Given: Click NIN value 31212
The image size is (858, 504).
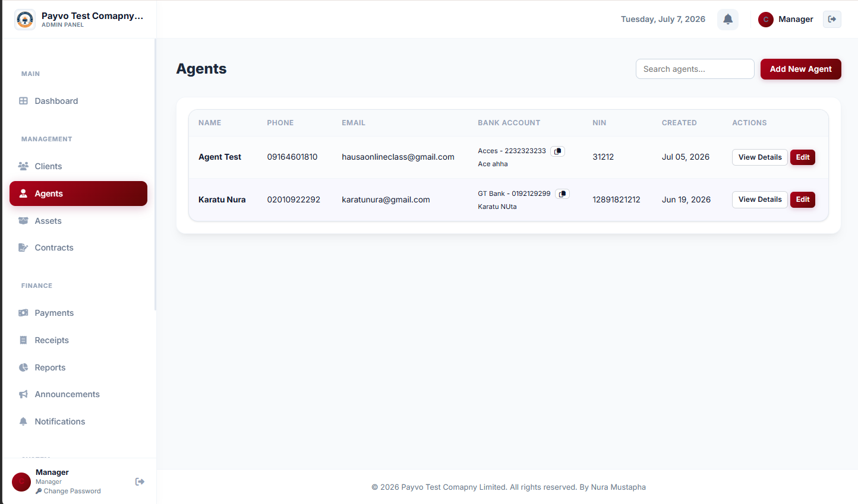Looking at the screenshot, I should [x=603, y=157].
